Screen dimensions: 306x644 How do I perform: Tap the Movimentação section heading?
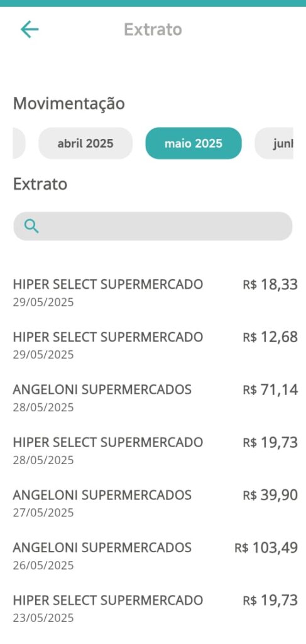(69, 104)
